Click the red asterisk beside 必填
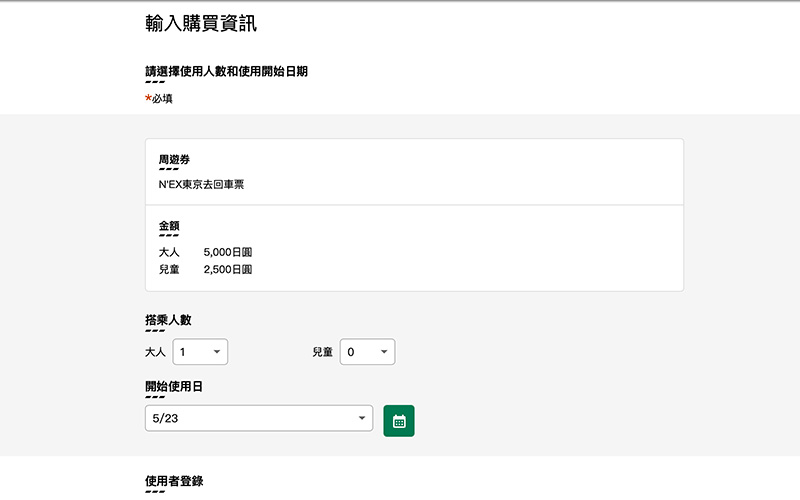 (x=148, y=98)
